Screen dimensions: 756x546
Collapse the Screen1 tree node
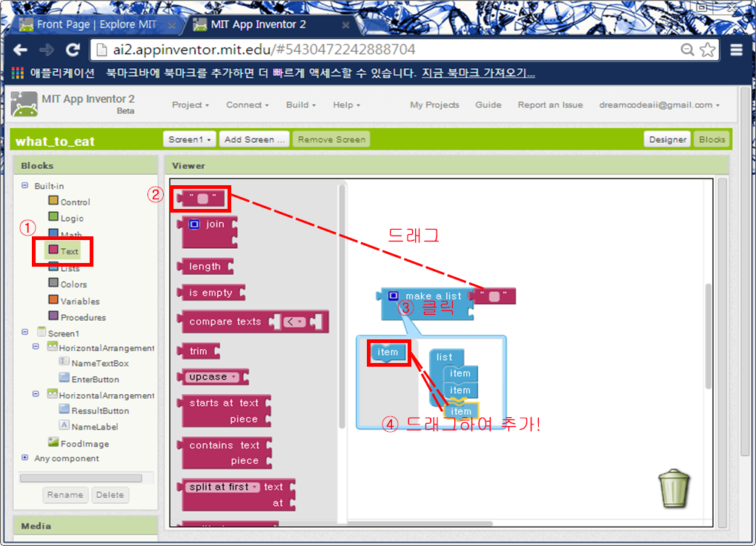coord(25,332)
